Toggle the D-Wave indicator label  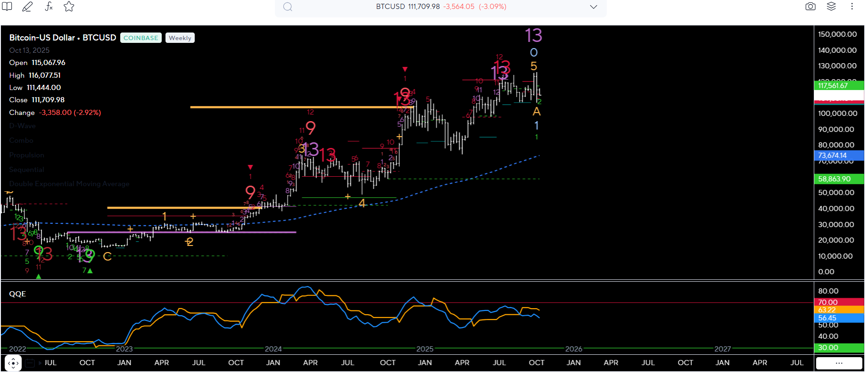point(22,126)
